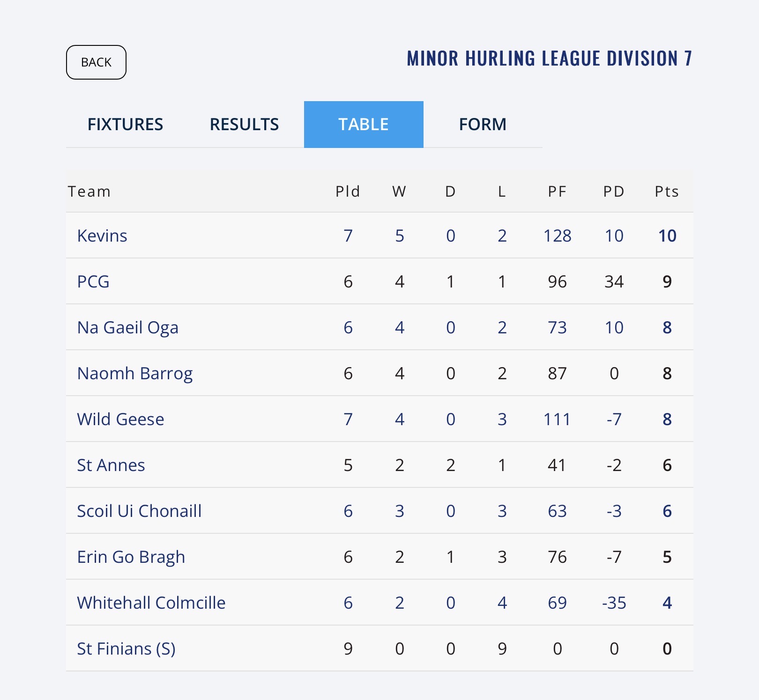Click the PD column header
This screenshot has height=700, width=759.
pos(614,192)
